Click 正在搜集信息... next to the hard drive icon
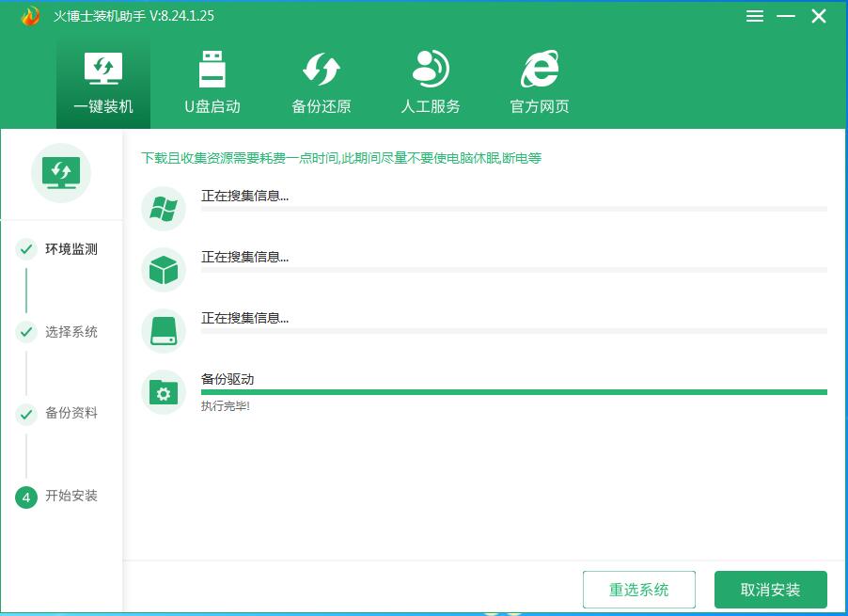This screenshot has height=616, width=848. point(245,318)
